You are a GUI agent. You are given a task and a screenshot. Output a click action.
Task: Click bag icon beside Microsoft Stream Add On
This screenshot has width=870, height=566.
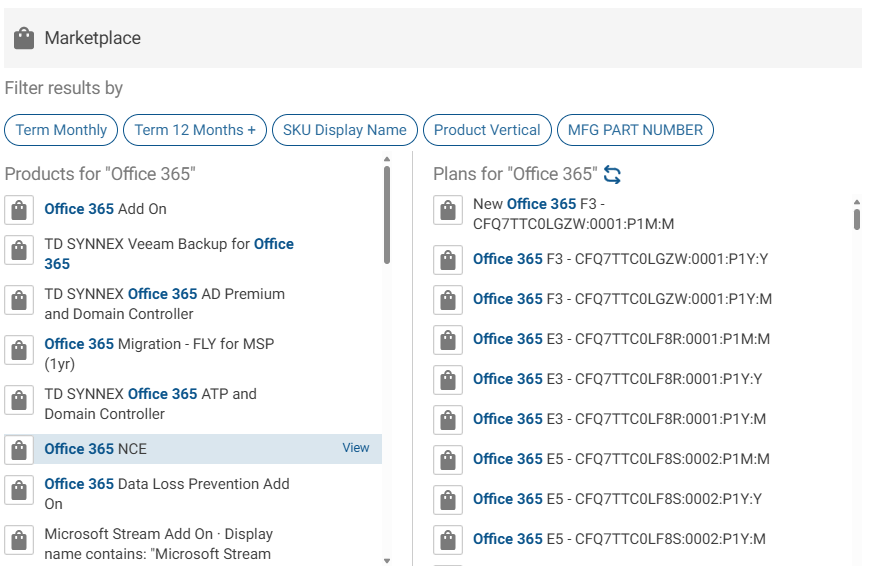[19, 539]
